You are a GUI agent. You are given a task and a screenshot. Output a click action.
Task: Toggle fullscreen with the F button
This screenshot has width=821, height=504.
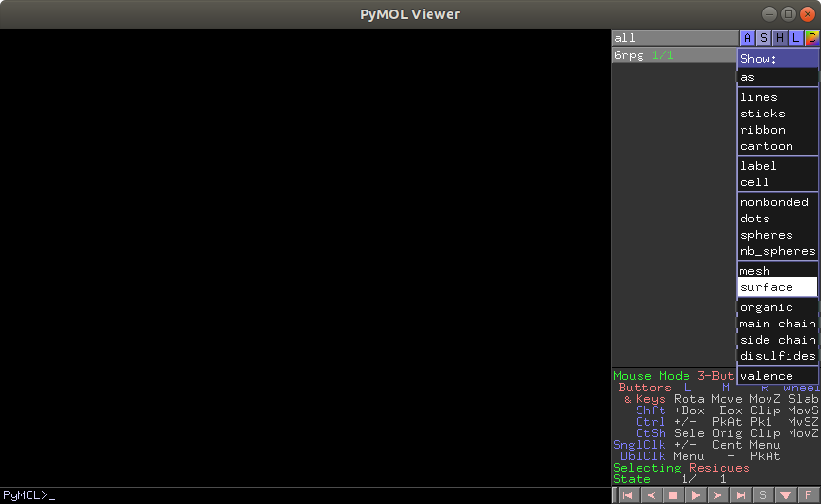click(809, 495)
